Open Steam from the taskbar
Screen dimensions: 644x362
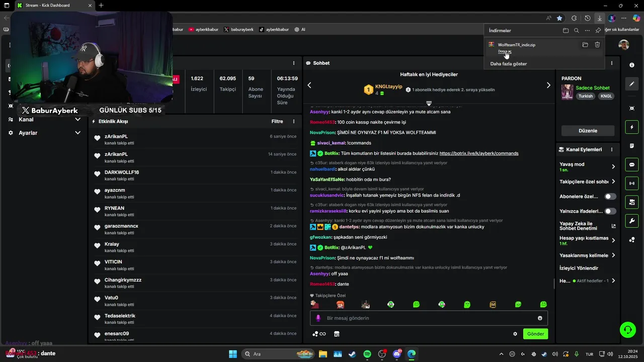coord(352,354)
